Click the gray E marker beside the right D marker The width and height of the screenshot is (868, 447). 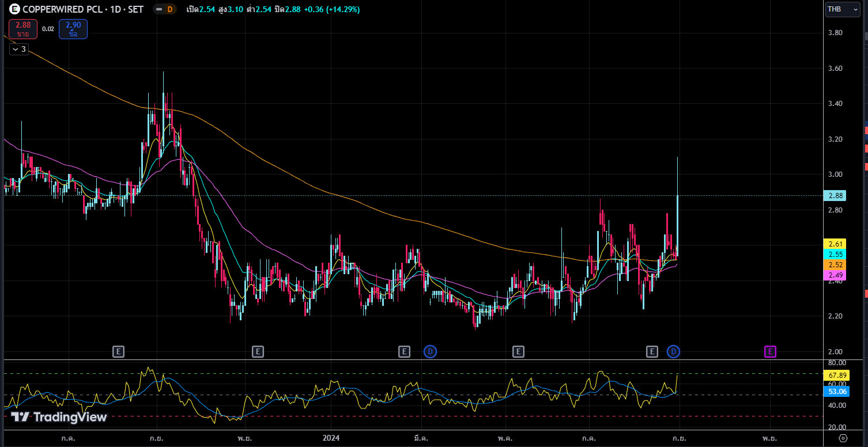point(652,351)
